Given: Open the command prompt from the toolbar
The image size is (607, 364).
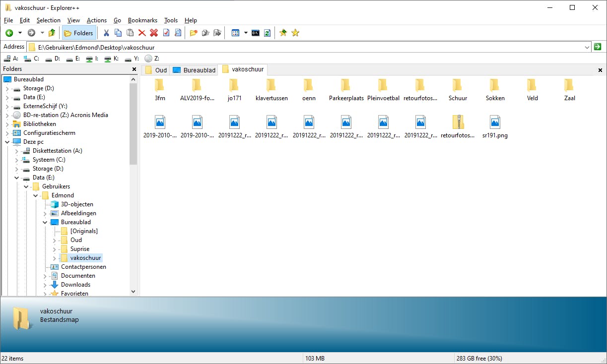Looking at the screenshot, I should coord(256,33).
